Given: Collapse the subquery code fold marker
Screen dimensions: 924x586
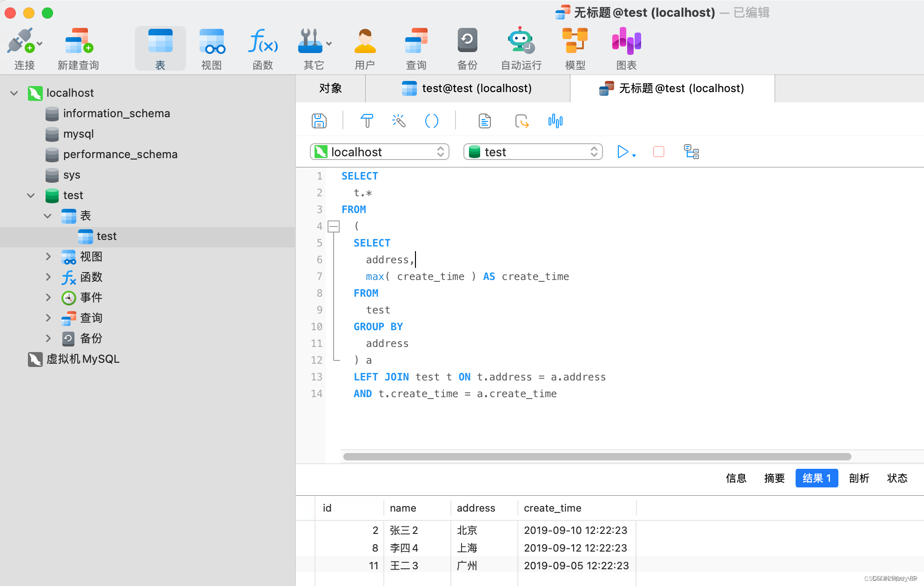Looking at the screenshot, I should (334, 226).
